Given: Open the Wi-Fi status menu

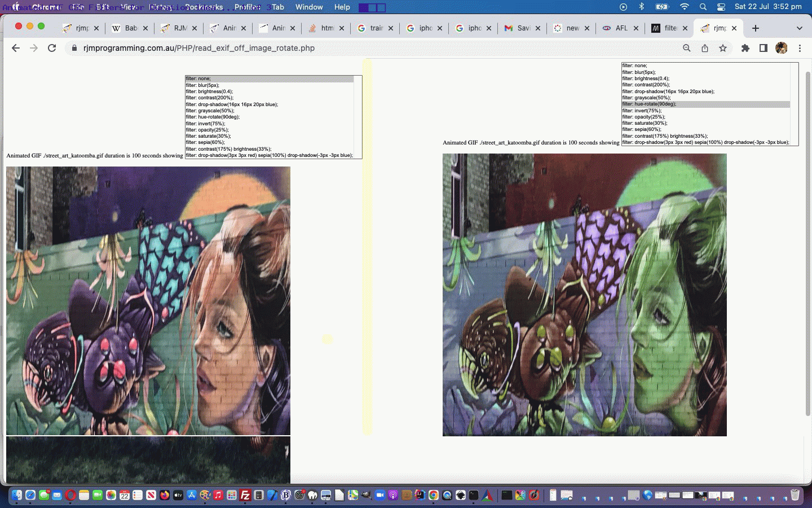Looking at the screenshot, I should (x=684, y=7).
